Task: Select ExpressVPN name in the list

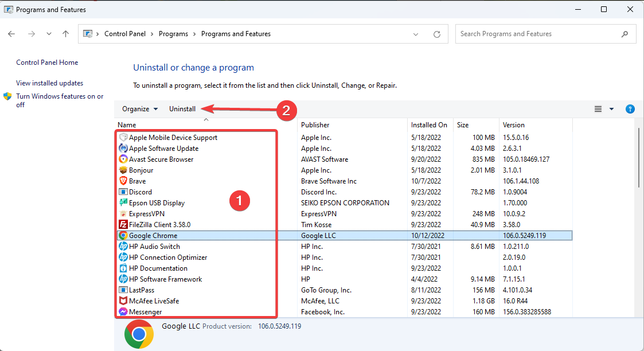Action: [x=147, y=213]
